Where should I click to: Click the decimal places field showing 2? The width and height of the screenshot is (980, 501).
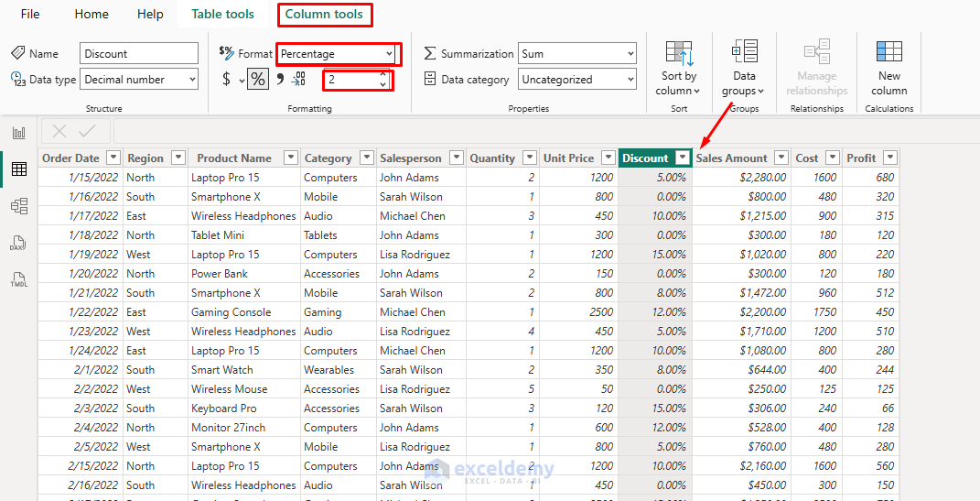point(350,80)
